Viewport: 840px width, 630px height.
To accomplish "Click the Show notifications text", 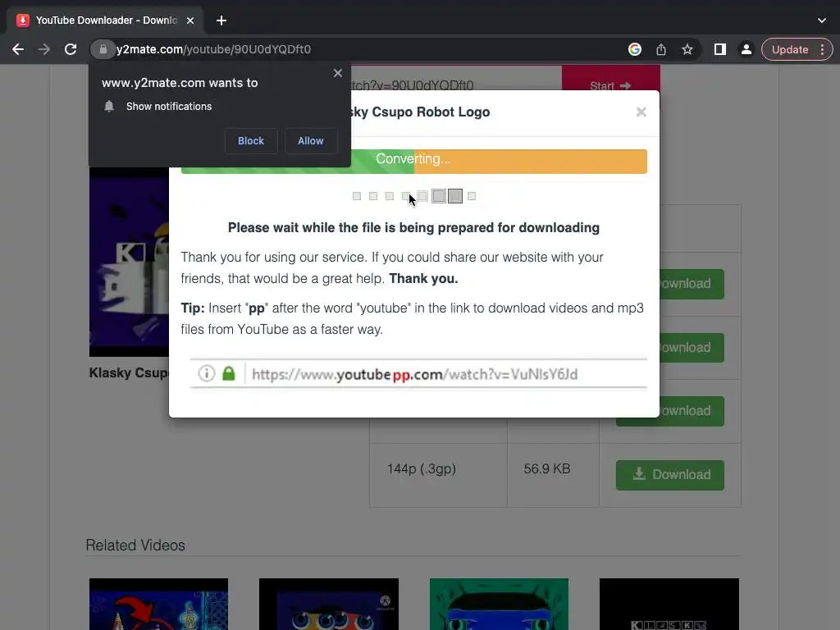I will [169, 106].
